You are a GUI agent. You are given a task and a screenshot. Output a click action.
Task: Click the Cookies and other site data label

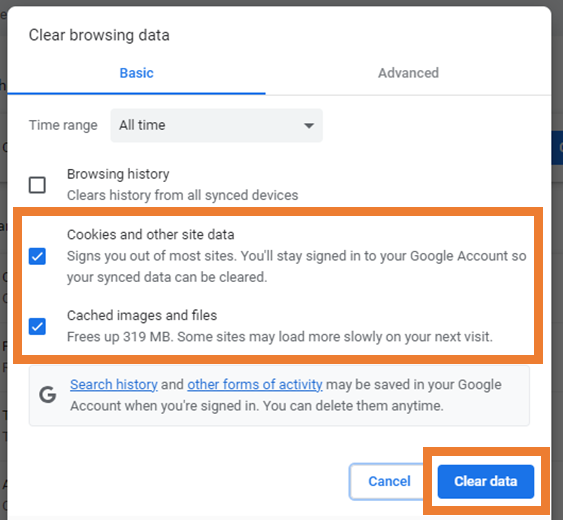pos(151,235)
